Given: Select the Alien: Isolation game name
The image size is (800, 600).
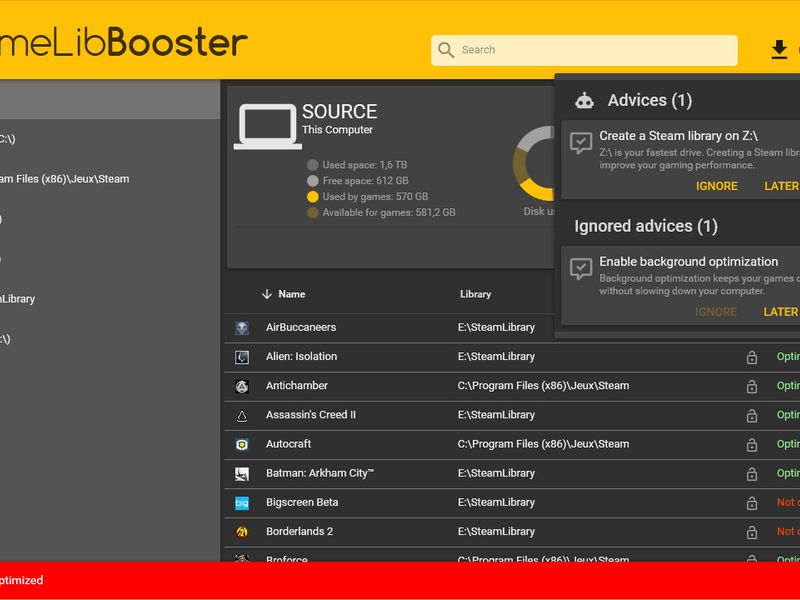Looking at the screenshot, I should click(301, 356).
